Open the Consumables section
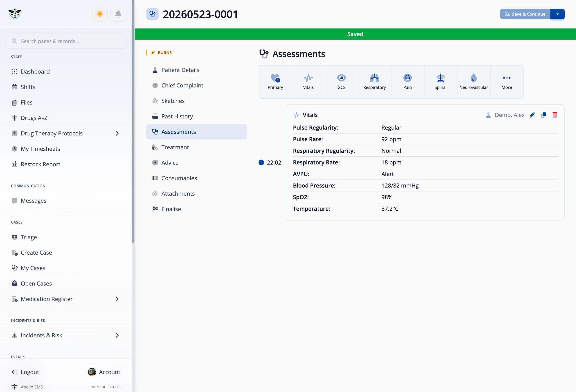Viewport: 576px width, 392px height. [x=197, y=178]
